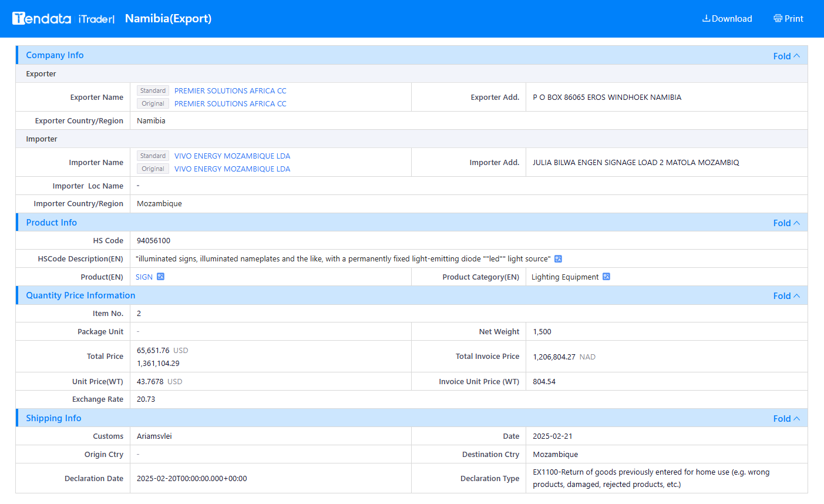Image resolution: width=824 pixels, height=504 pixels.
Task: Click Mozambique destination country value
Action: tap(555, 454)
